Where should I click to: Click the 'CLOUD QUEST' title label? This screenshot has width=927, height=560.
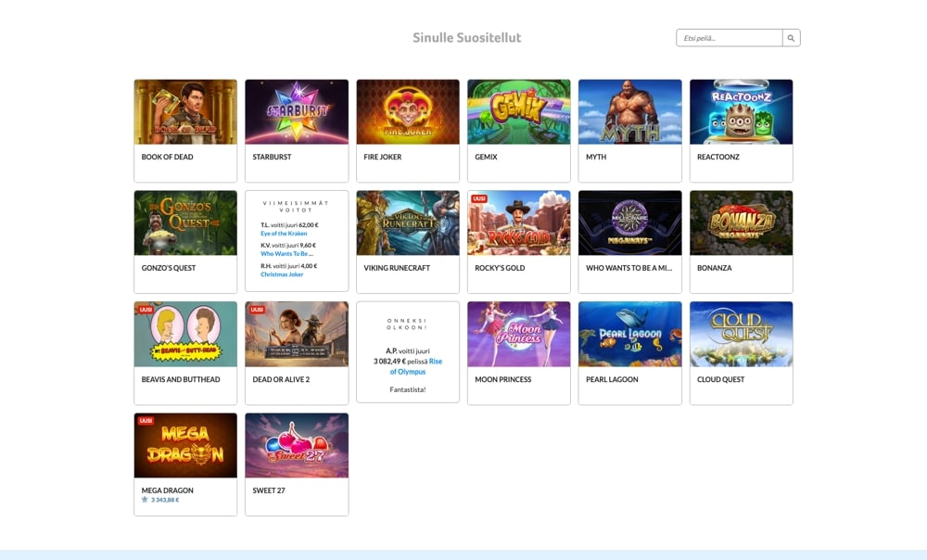[x=720, y=379]
